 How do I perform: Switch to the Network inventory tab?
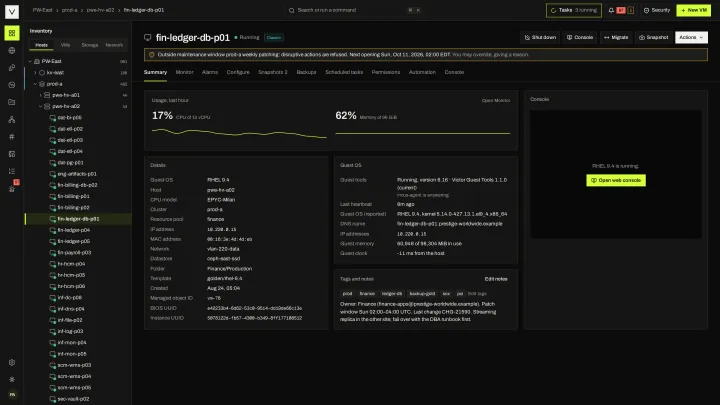coord(114,45)
